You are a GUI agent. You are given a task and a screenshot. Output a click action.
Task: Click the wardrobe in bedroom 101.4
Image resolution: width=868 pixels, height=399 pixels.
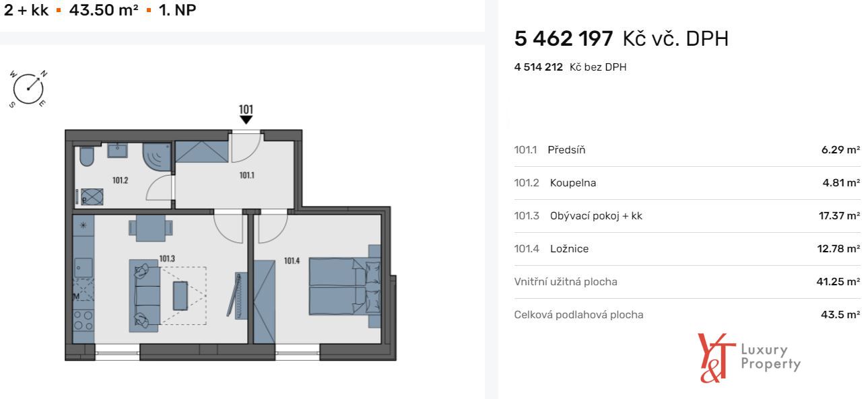tap(264, 301)
